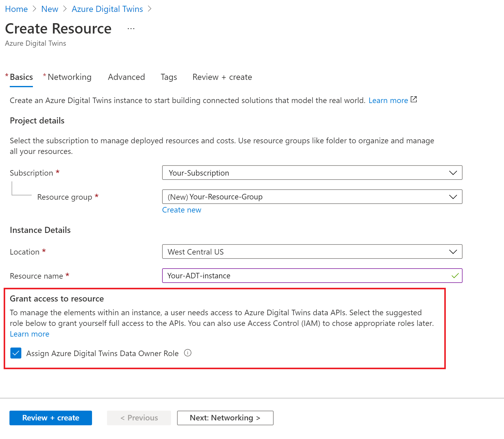Go to New in the breadcrumb

50,9
